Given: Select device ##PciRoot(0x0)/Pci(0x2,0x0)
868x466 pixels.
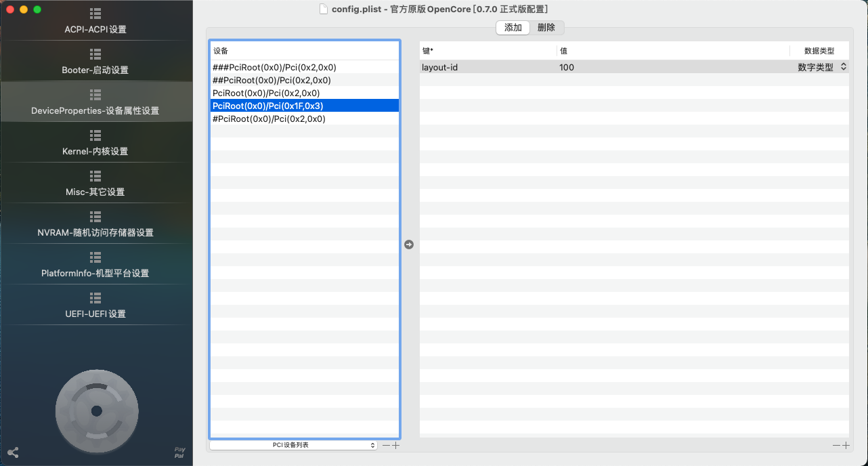Looking at the screenshot, I should [304, 80].
